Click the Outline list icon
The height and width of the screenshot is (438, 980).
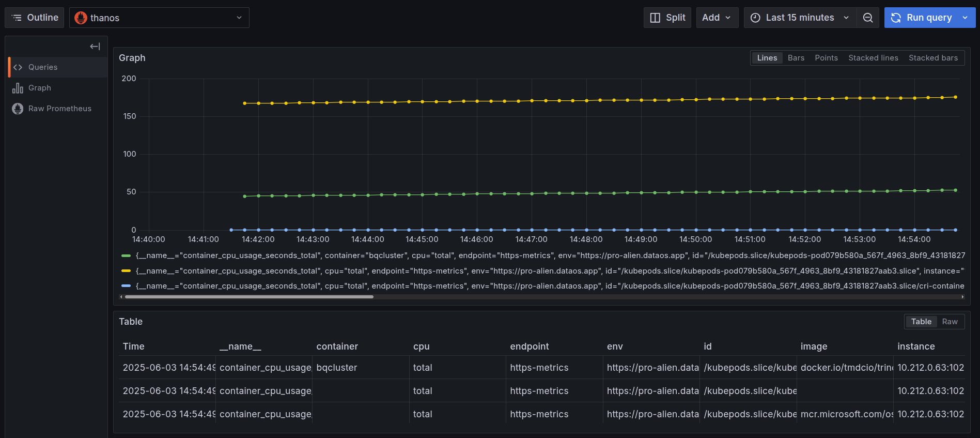click(17, 18)
